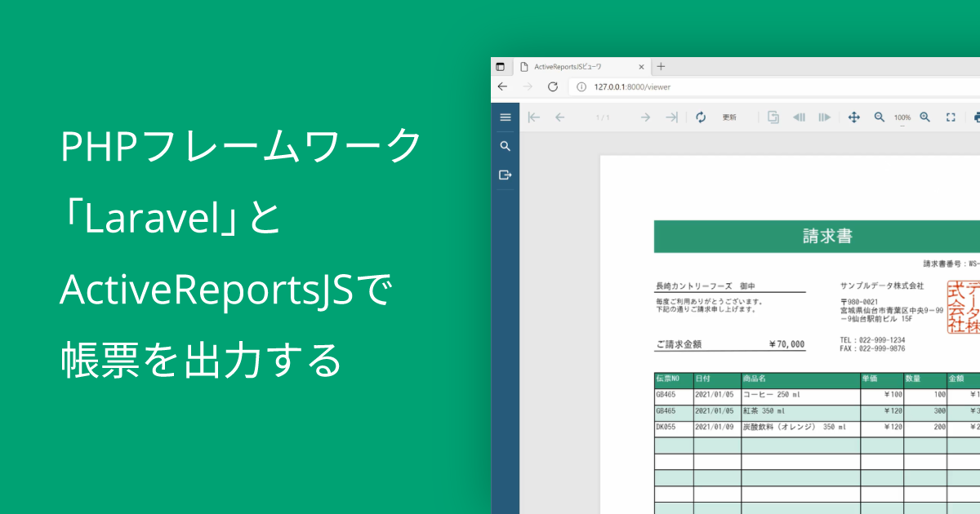Image resolution: width=980 pixels, height=514 pixels.
Task: Click the history forward icon in viewer toolbar
Action: [825, 117]
